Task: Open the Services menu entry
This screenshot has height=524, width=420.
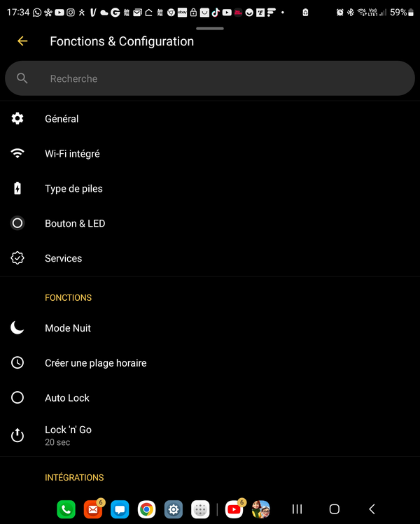Action: point(210,258)
